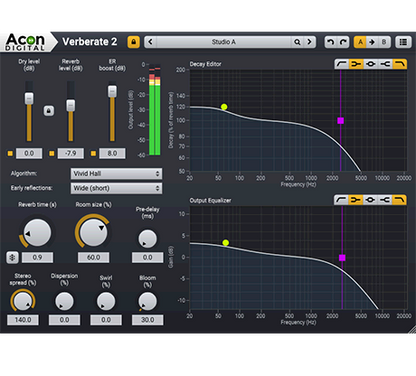Edit the Reverb time value 0.9
Viewport: 416px width, 376px height.
pos(37,258)
